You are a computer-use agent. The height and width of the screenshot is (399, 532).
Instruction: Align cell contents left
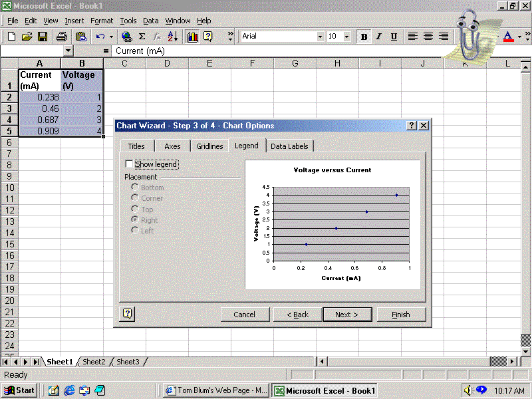(x=412, y=37)
